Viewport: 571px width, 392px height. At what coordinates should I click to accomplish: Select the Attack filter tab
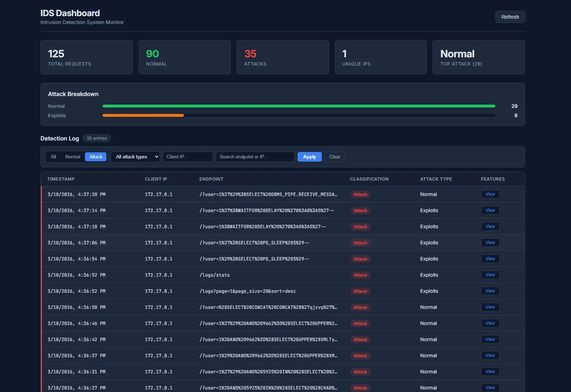tap(96, 157)
